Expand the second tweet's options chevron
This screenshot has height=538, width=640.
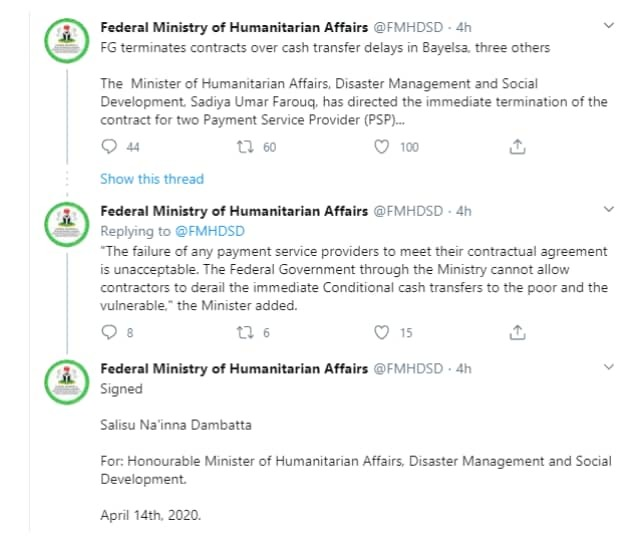pos(610,209)
